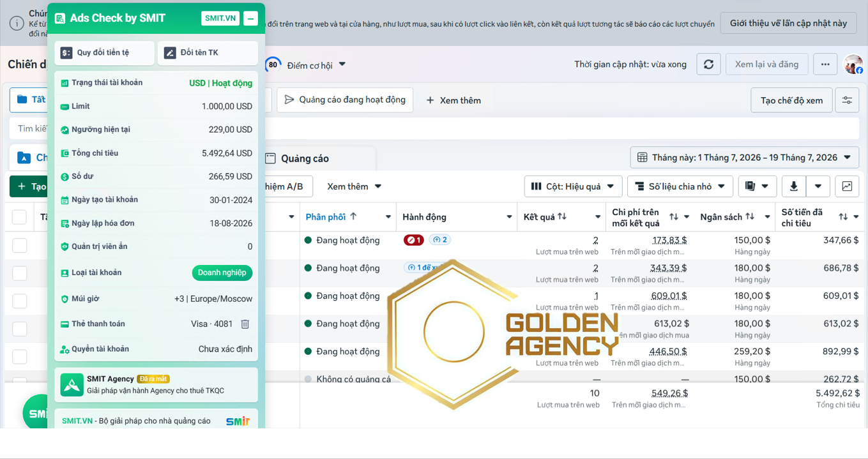Click the refresh icon beside update time
This screenshot has width=868, height=459.
708,64
